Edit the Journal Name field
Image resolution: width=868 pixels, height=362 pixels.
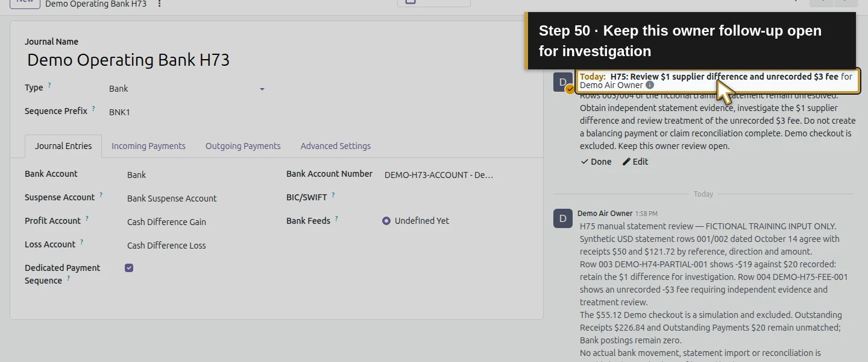[x=276, y=60]
